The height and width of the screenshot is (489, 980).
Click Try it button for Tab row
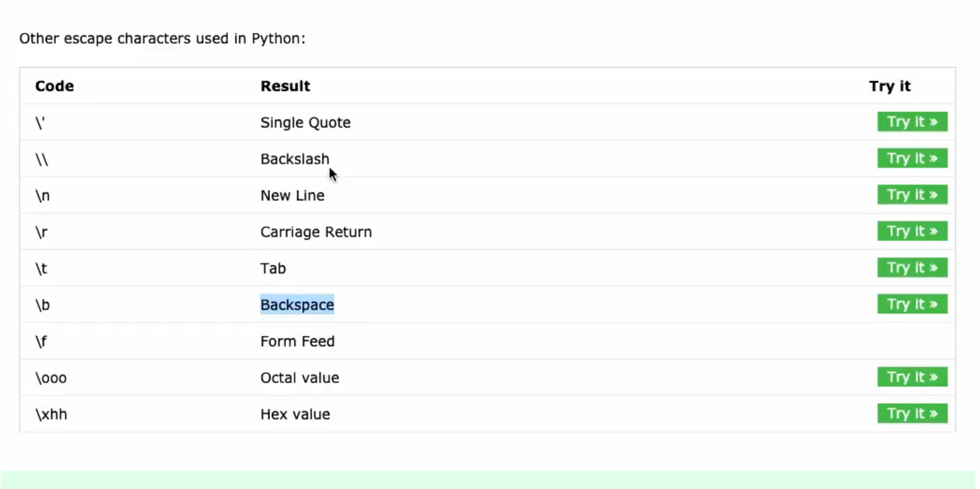pos(912,267)
